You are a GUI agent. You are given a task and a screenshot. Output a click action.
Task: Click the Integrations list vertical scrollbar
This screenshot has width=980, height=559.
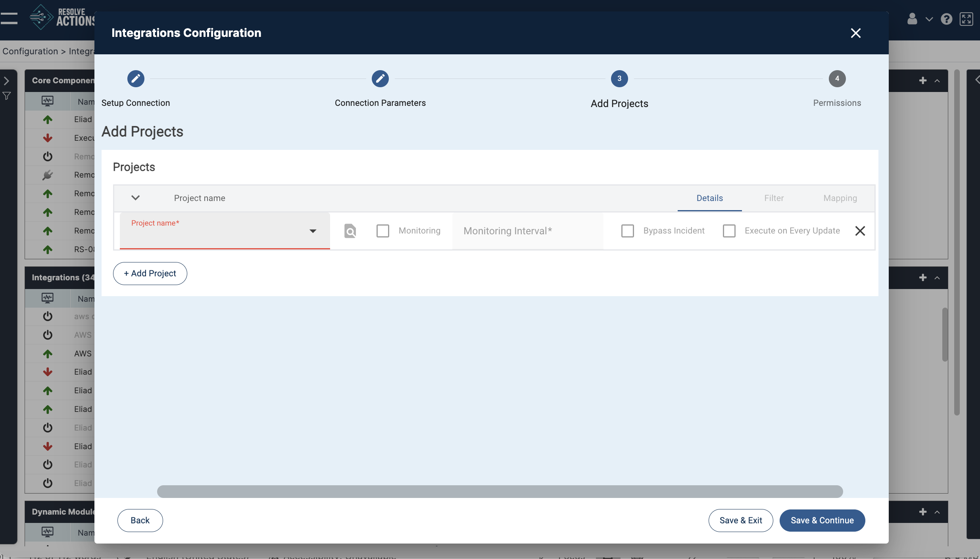pyautogui.click(x=945, y=334)
